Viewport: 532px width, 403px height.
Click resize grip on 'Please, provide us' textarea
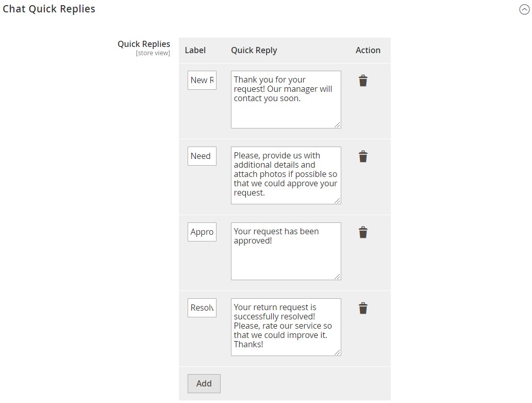(x=338, y=201)
